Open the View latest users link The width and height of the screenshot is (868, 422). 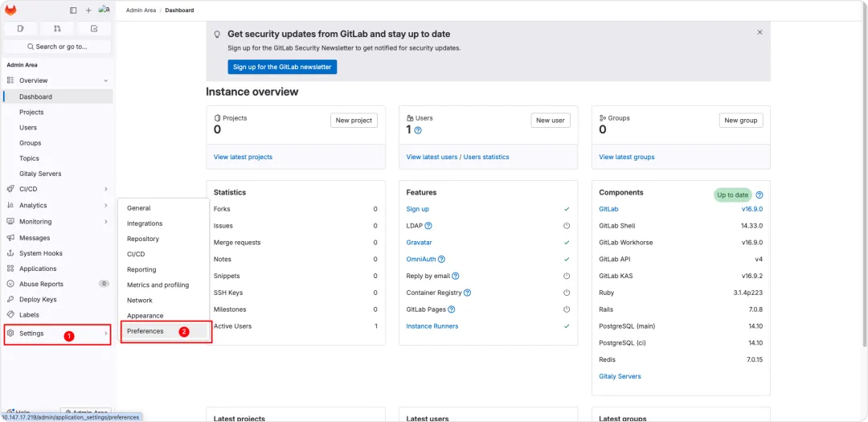432,157
